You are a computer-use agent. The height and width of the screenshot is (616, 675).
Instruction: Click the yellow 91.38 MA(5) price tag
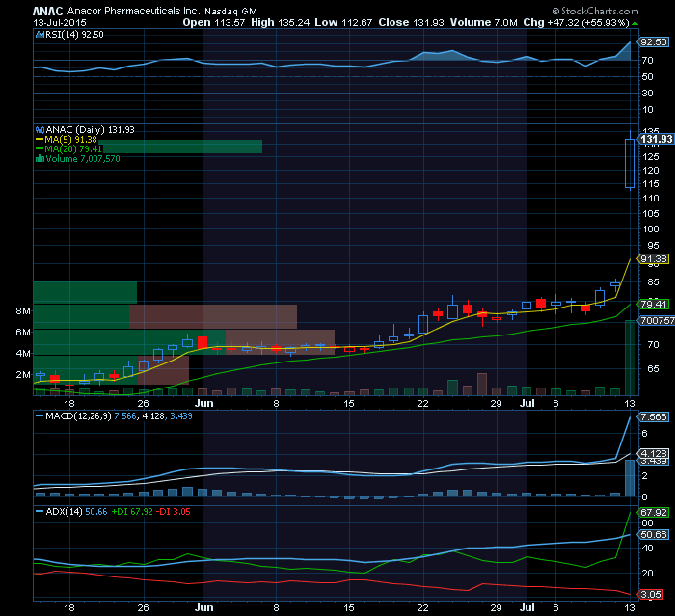654,259
